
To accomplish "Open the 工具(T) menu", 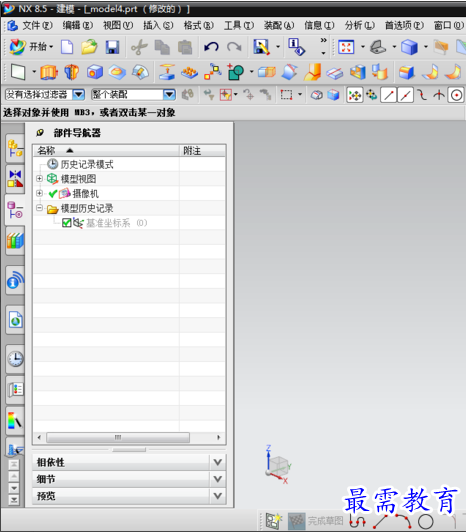I will [x=239, y=25].
